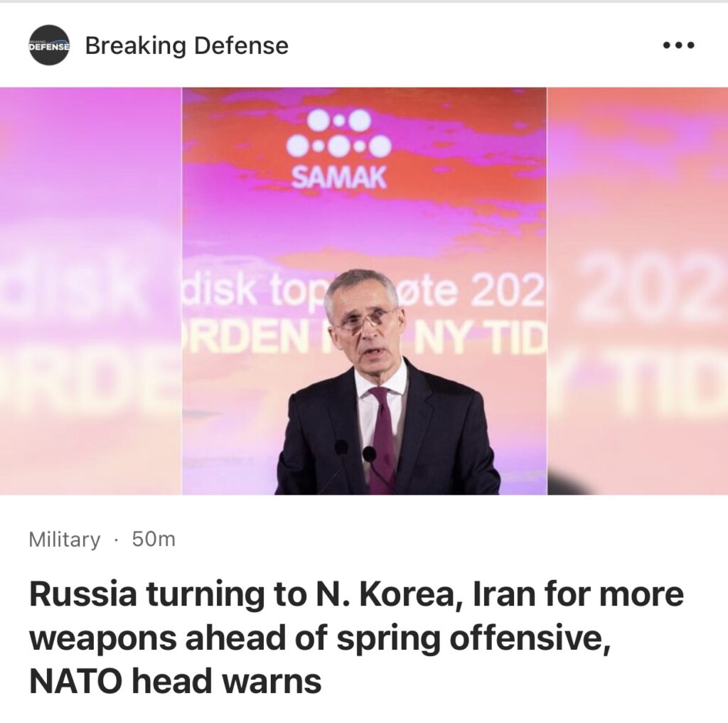728x723 pixels.
Task: Open the Breaking Defense circular logo avatar
Action: [x=49, y=45]
